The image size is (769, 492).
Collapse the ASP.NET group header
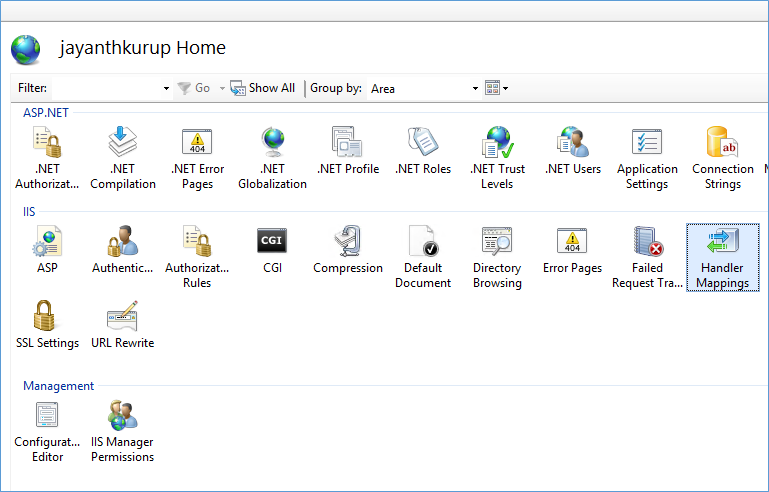tap(46, 113)
